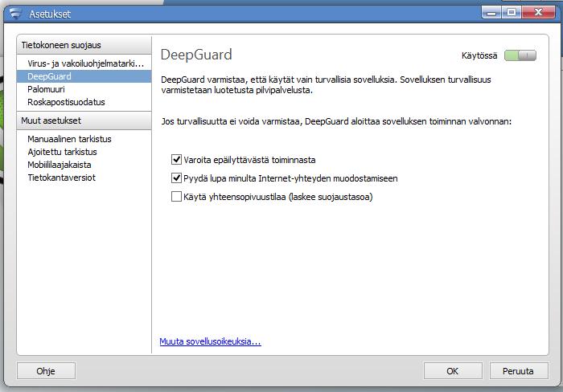Click the Käytössä status label
Viewport: 563px width, 392px height.
click(479, 55)
